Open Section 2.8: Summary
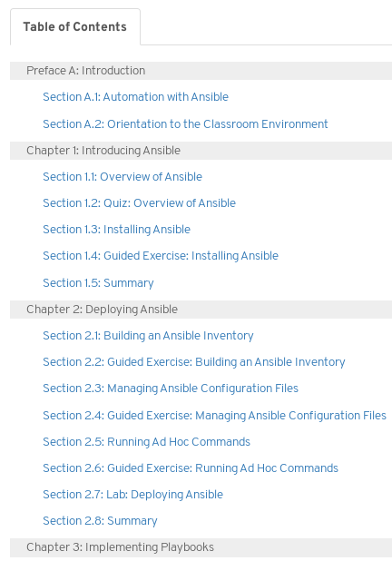The width and height of the screenshot is (392, 561). tap(100, 521)
